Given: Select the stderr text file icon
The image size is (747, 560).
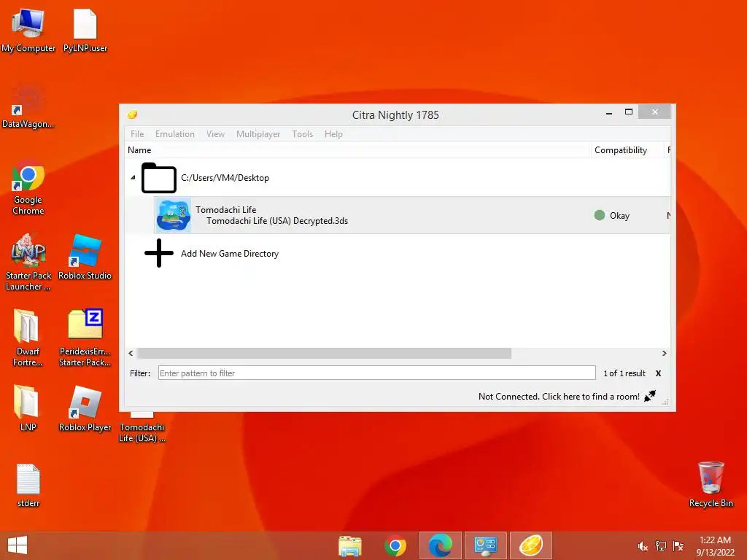Looking at the screenshot, I should 28,485.
